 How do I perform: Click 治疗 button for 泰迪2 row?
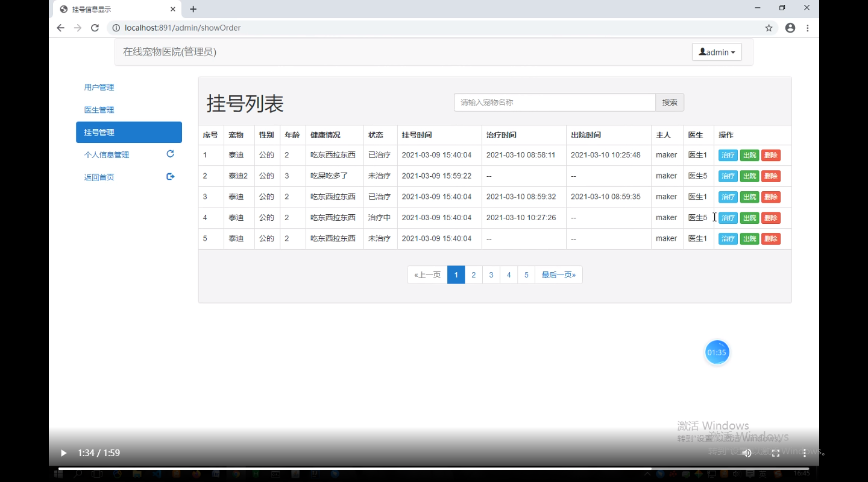[x=728, y=176]
